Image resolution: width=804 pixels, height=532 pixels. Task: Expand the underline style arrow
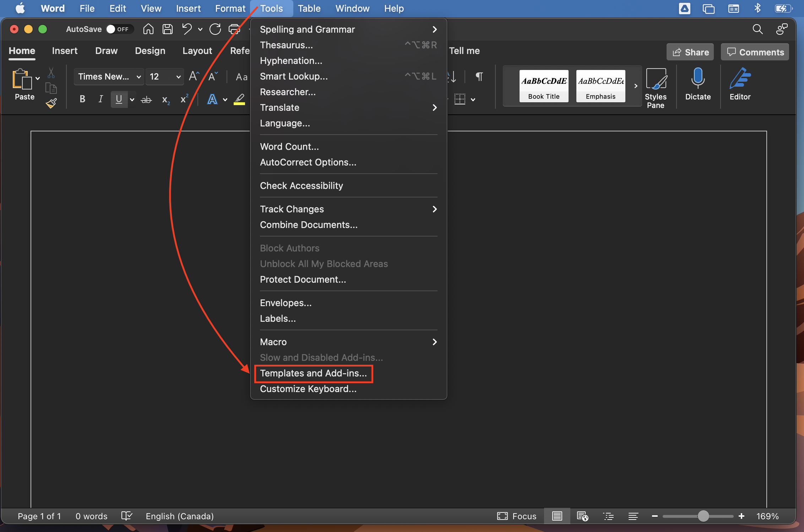[x=132, y=100]
